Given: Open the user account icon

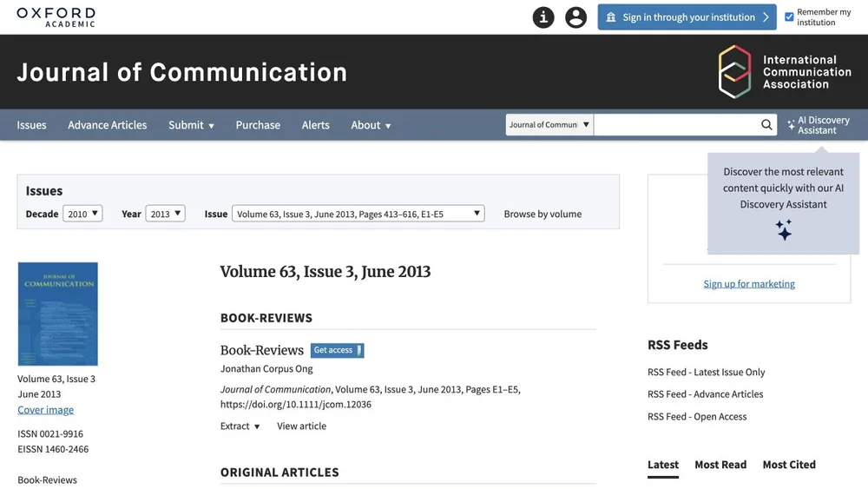Looking at the screenshot, I should tap(575, 17).
